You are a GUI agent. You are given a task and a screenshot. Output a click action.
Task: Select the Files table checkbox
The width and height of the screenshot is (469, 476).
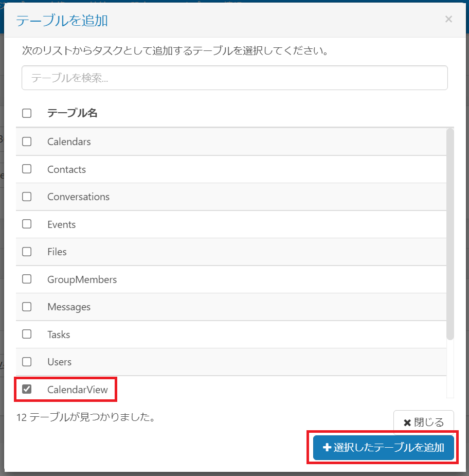pos(27,252)
